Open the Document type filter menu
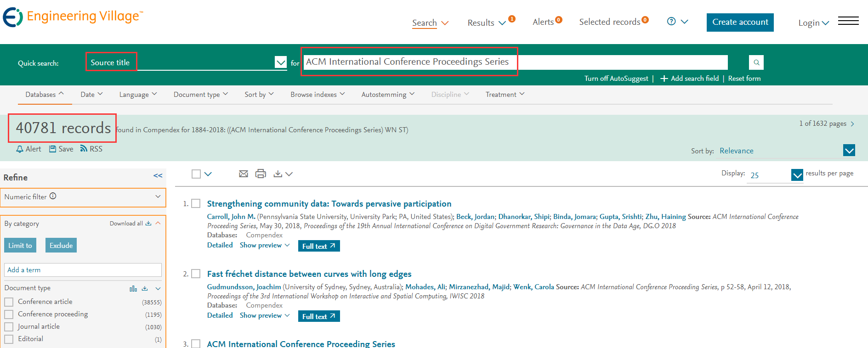This screenshot has height=348, width=868. coord(200,95)
